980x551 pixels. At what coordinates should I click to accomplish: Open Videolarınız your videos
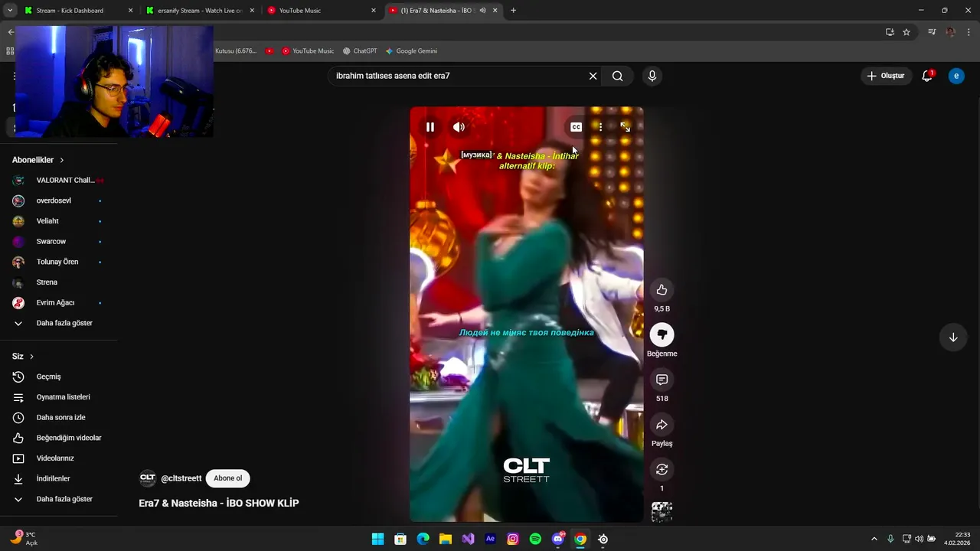click(58, 458)
